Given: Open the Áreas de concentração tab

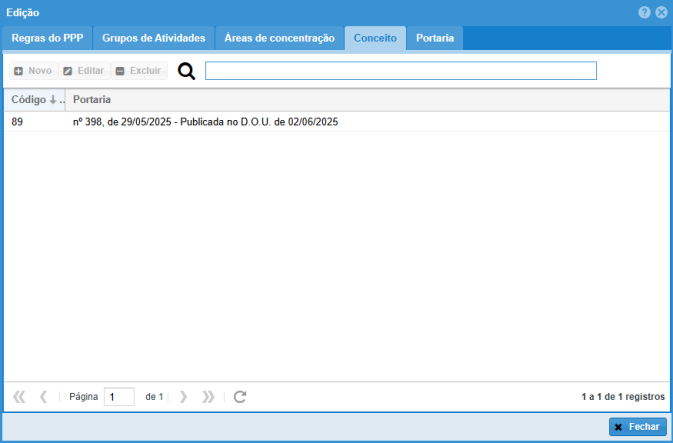Looking at the screenshot, I should tap(278, 38).
